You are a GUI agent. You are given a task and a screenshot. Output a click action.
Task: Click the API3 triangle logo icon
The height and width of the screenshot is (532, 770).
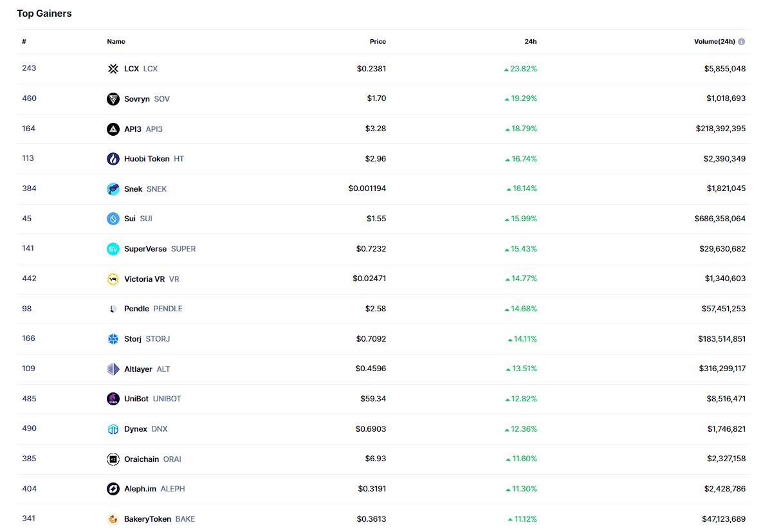tap(113, 129)
